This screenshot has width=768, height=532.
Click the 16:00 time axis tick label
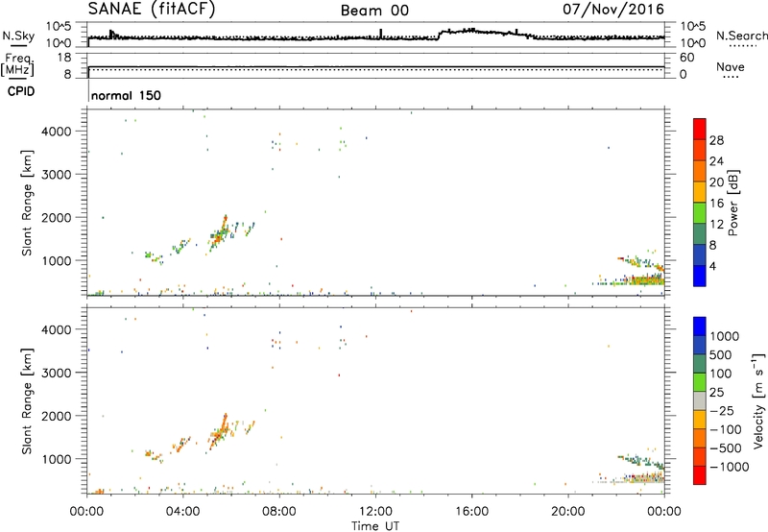471,512
